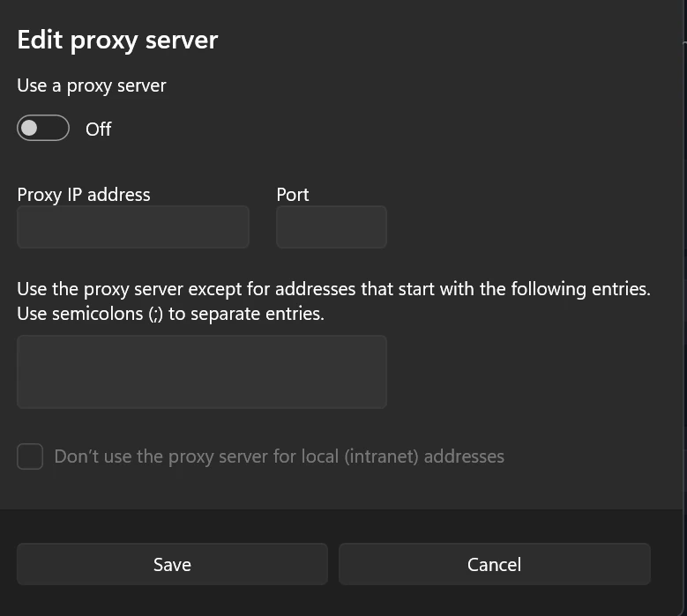Turn on the Use a proxy server switch
687x616 pixels.
point(43,129)
